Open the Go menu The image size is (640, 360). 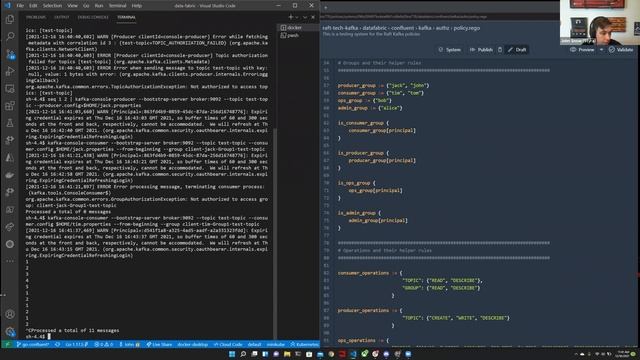86,6
